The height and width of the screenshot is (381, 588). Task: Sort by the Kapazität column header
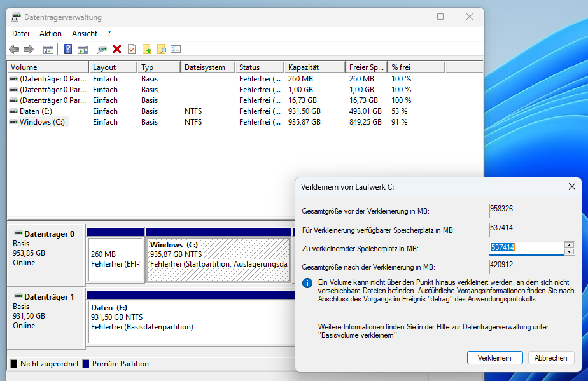[314, 67]
